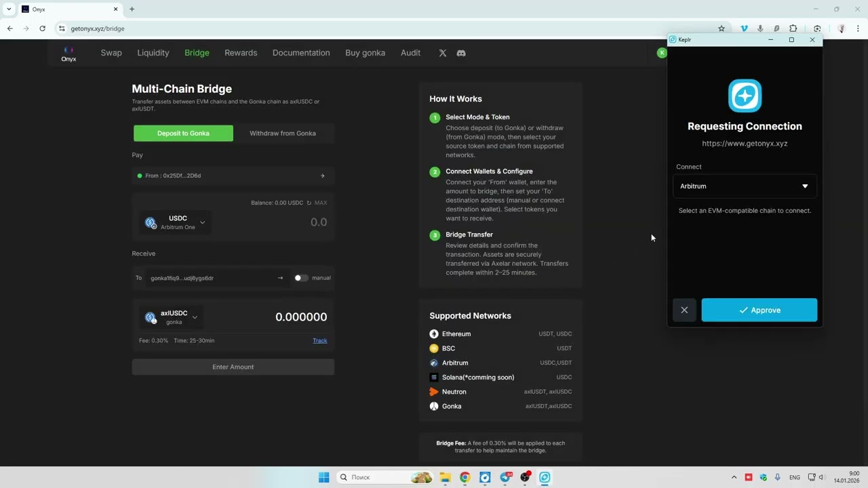The image size is (868, 488).
Task: Click the microphone extension icon in toolbar
Action: point(760,28)
